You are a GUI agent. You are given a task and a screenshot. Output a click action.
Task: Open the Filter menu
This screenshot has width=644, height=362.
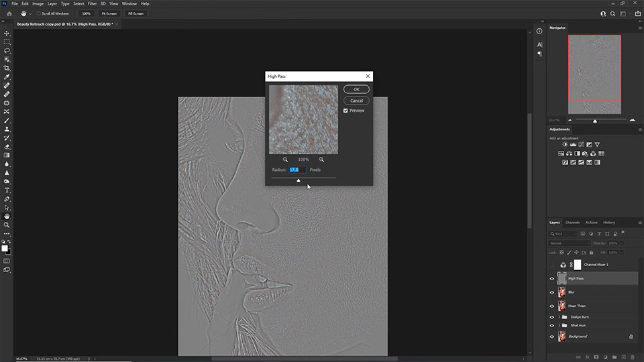tap(92, 3)
